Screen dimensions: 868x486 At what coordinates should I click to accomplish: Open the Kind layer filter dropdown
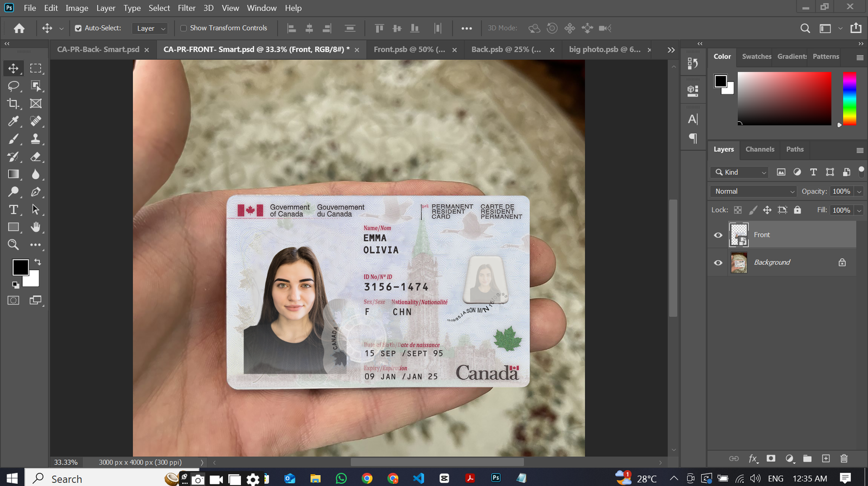coord(741,172)
